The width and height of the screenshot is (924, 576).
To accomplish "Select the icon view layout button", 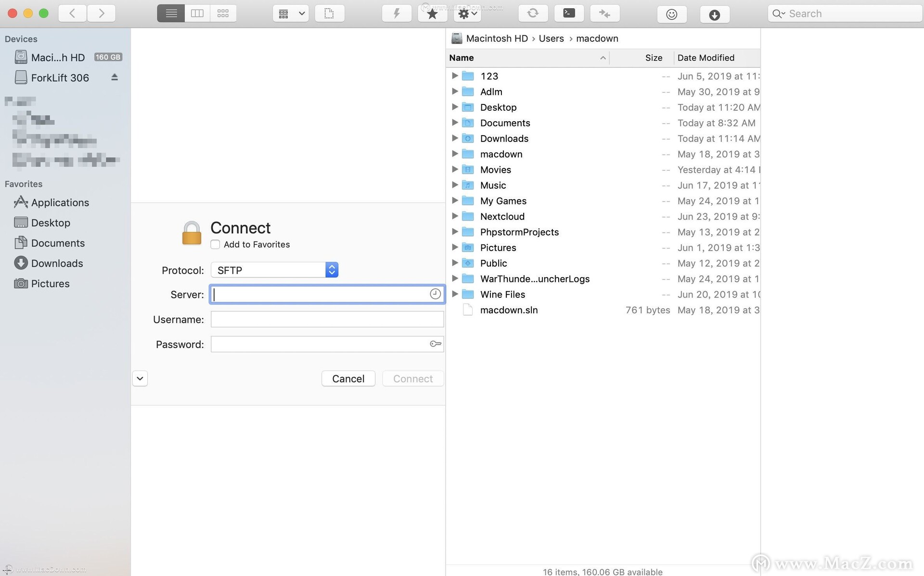I will tap(223, 13).
